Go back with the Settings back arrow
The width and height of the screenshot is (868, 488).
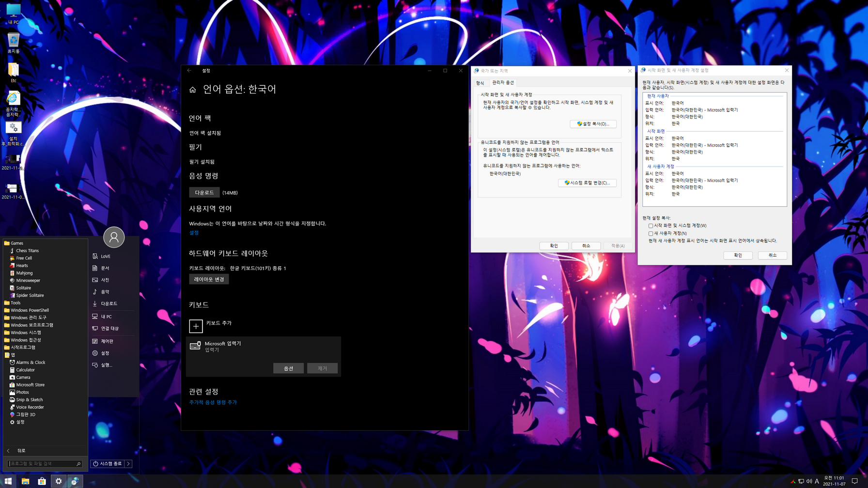pyautogui.click(x=189, y=71)
